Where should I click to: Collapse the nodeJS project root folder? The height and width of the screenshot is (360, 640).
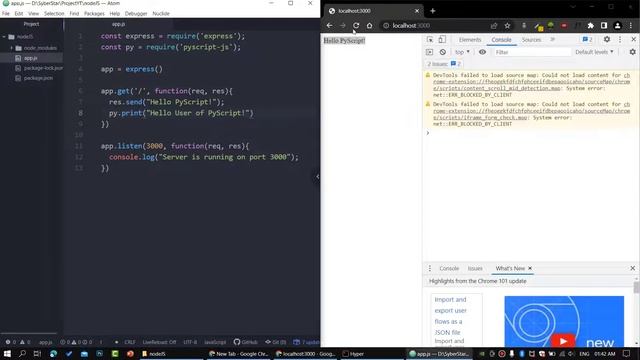pos(4,37)
